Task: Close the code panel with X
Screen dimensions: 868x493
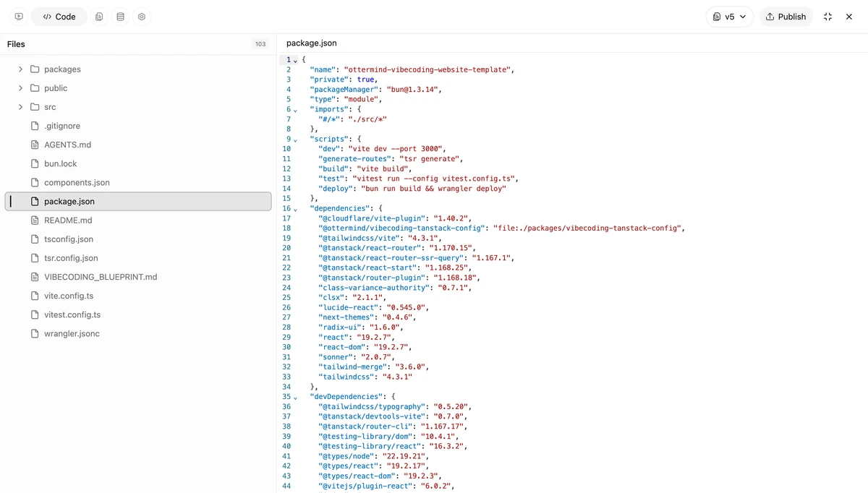Action: pos(849,17)
